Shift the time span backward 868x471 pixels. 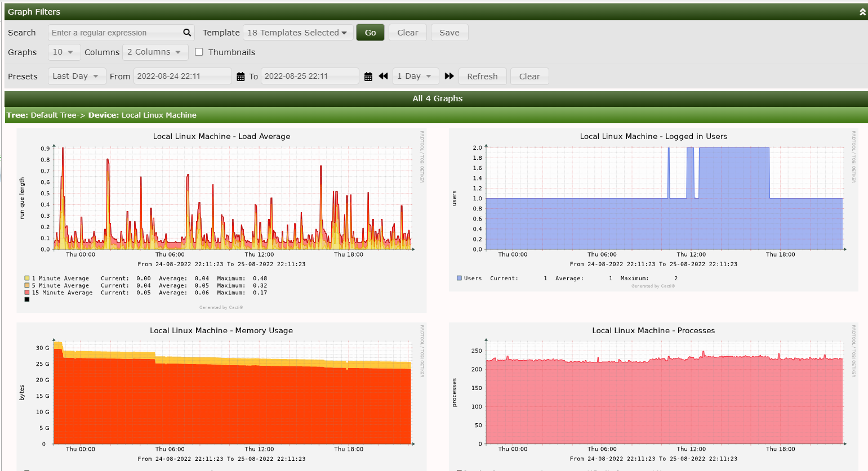(384, 76)
